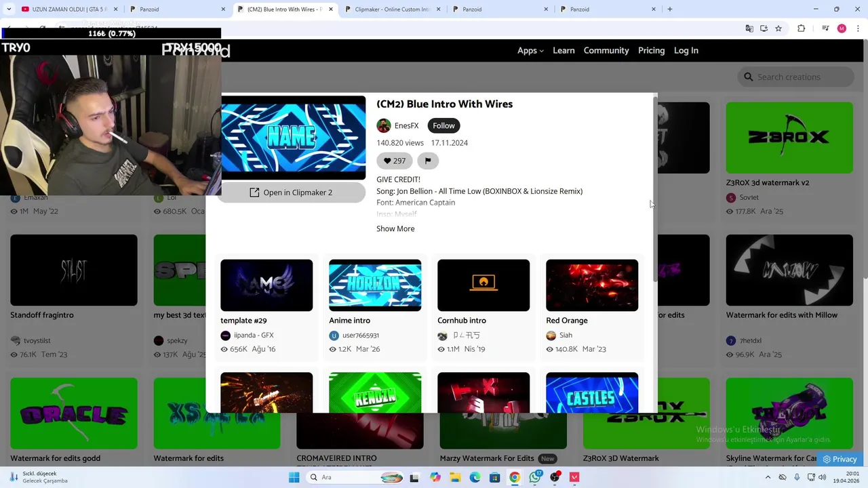The image size is (868, 488).
Task: Click the dialog vertical scrollbar
Action: (x=654, y=188)
